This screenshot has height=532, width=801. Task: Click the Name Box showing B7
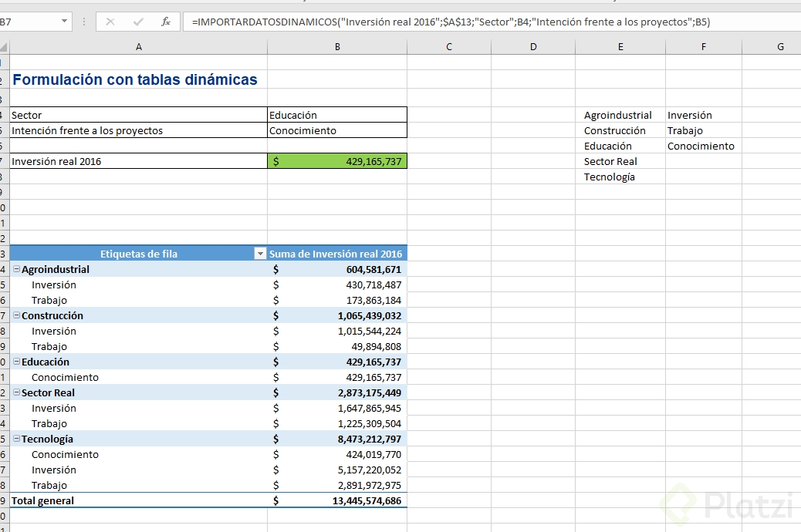29,22
